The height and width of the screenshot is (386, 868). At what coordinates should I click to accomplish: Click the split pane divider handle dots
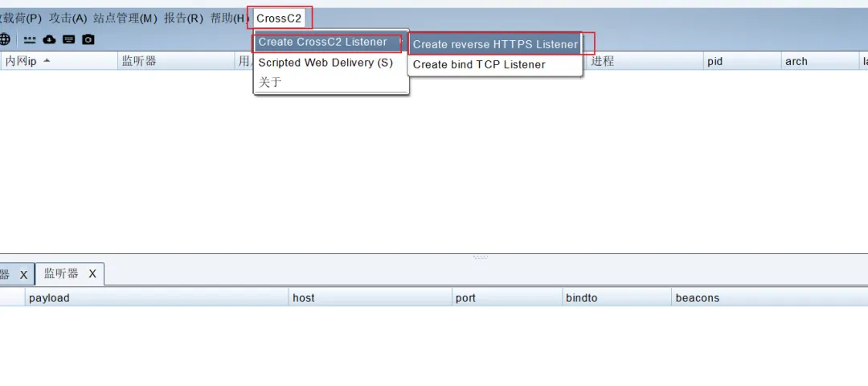tap(480, 257)
